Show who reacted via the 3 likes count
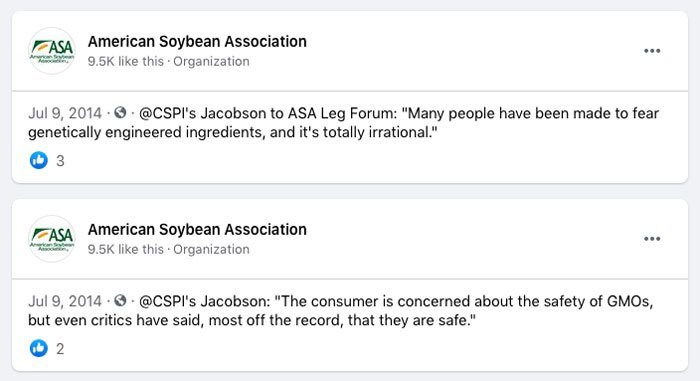The image size is (700, 381). click(x=60, y=161)
